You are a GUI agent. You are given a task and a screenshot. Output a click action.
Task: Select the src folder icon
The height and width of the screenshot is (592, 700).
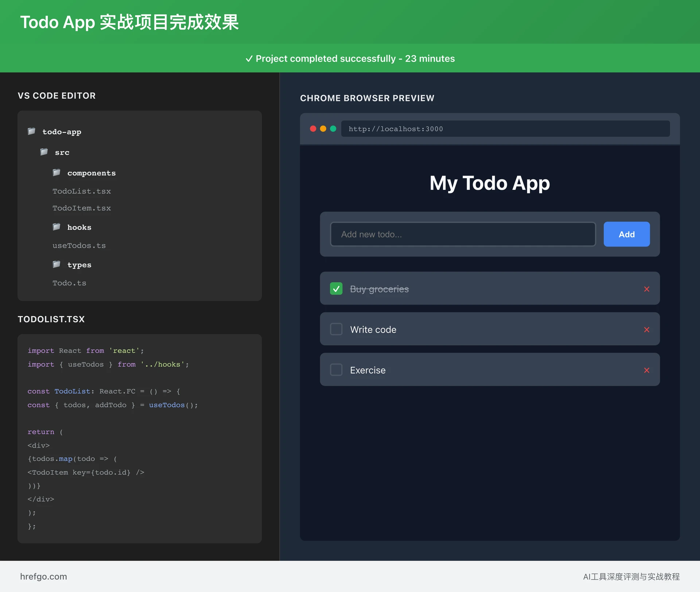click(x=44, y=152)
